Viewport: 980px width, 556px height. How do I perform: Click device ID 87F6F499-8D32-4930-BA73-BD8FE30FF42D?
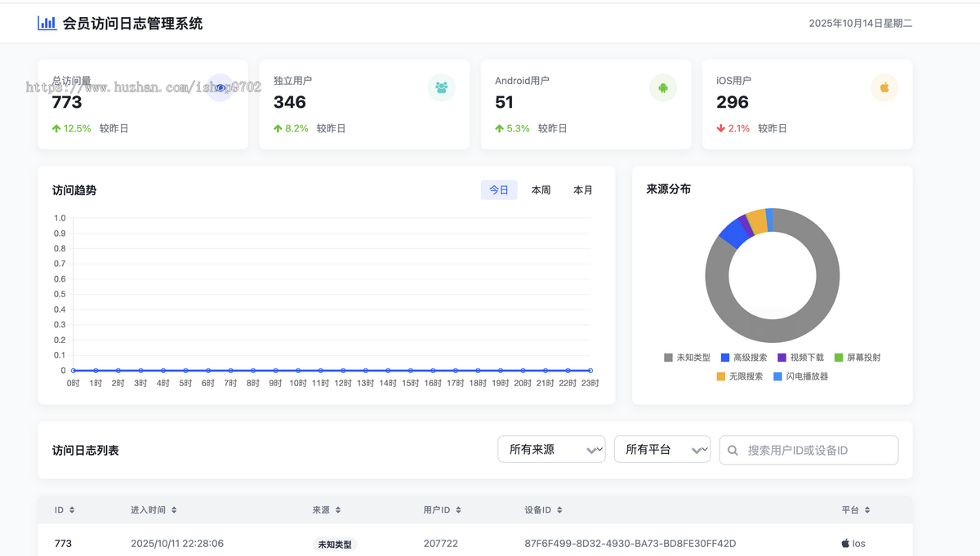coord(630,544)
